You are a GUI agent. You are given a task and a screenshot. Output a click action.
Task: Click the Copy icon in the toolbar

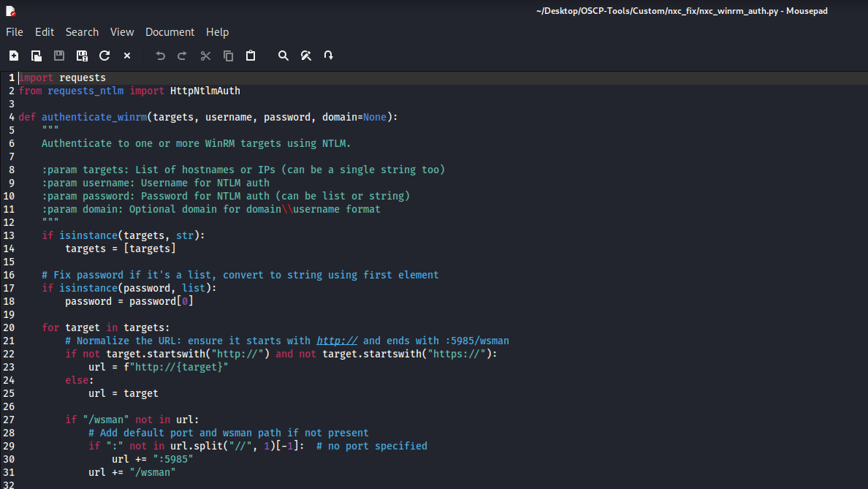[228, 56]
